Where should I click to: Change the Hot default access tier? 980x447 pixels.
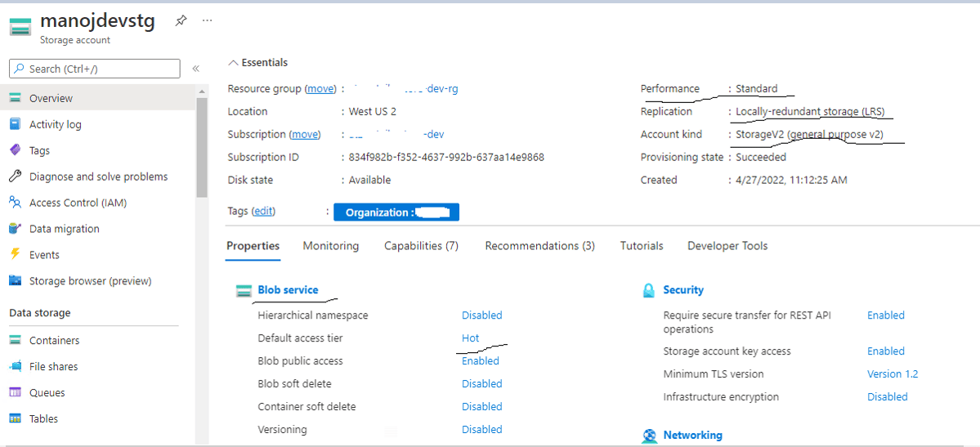pyautogui.click(x=470, y=338)
